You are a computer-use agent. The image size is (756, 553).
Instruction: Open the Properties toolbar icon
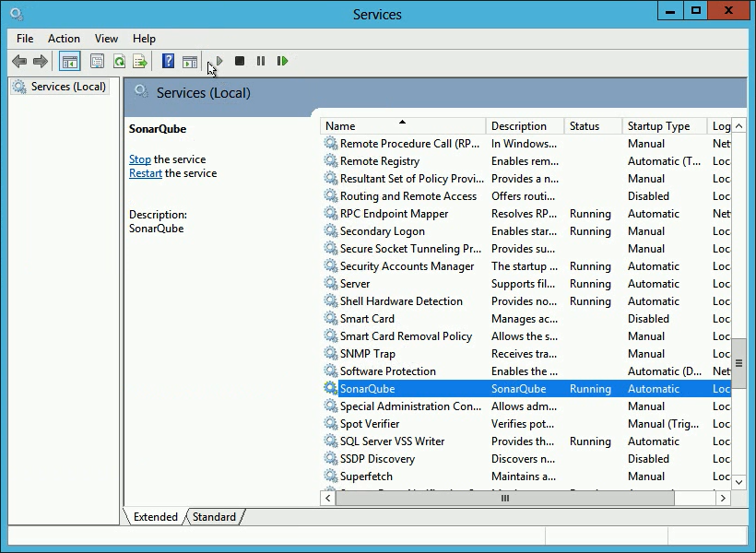tap(98, 61)
